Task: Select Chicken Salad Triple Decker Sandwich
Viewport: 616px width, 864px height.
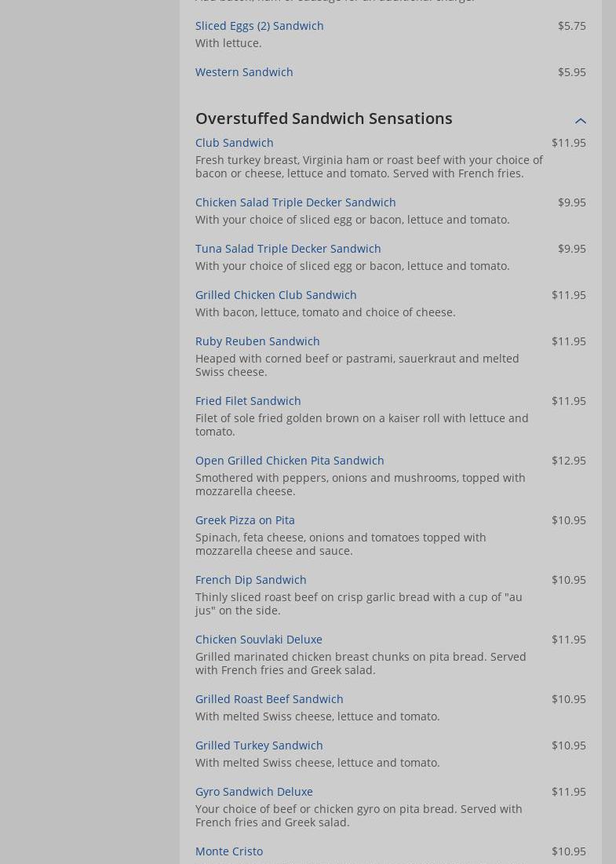Action: pyautogui.click(x=295, y=202)
